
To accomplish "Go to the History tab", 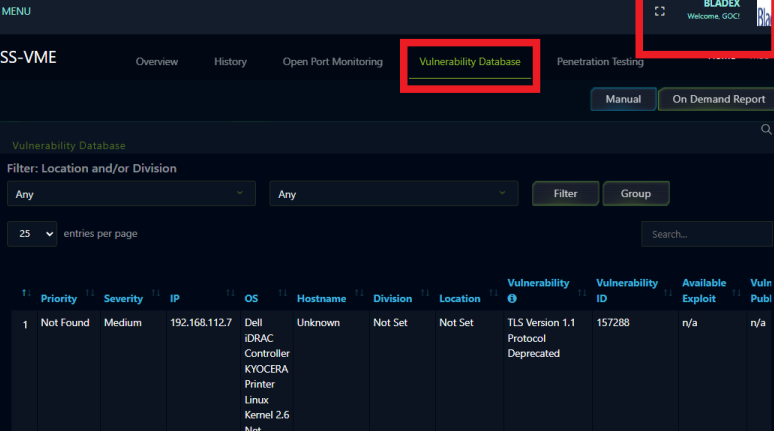I will 230,62.
